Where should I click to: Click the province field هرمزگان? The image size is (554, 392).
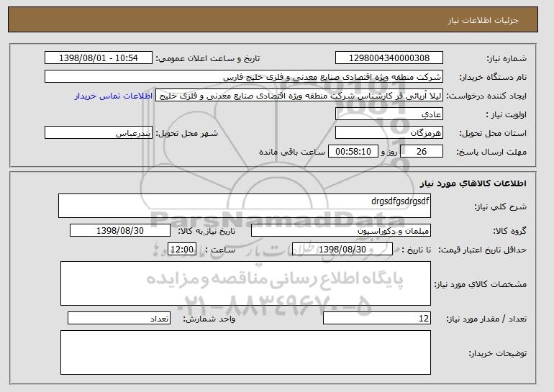[x=389, y=133]
